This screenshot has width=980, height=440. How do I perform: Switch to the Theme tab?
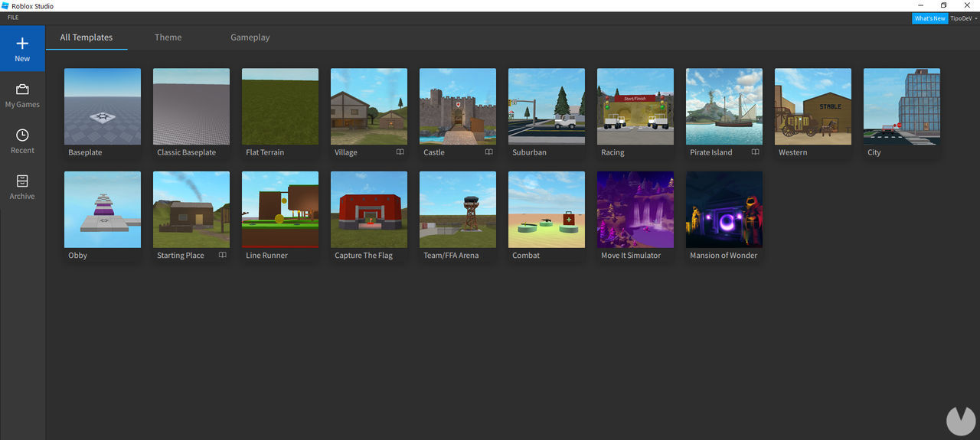(168, 37)
